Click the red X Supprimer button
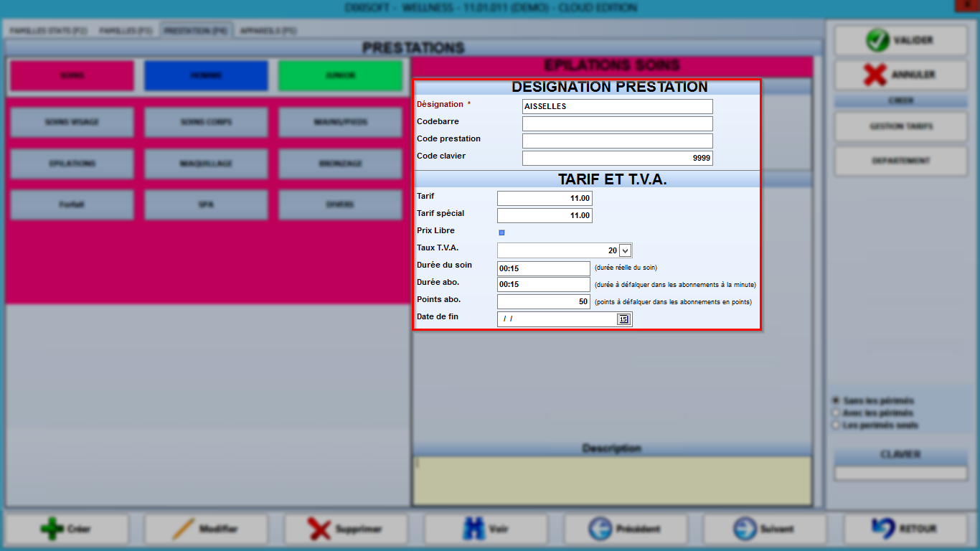 point(346,529)
